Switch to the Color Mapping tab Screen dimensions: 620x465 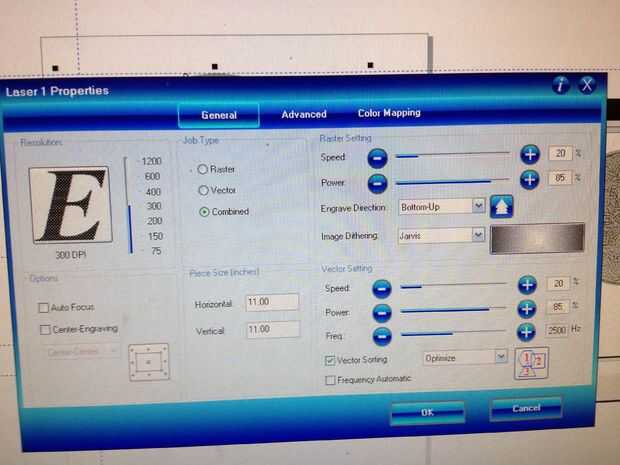(389, 113)
